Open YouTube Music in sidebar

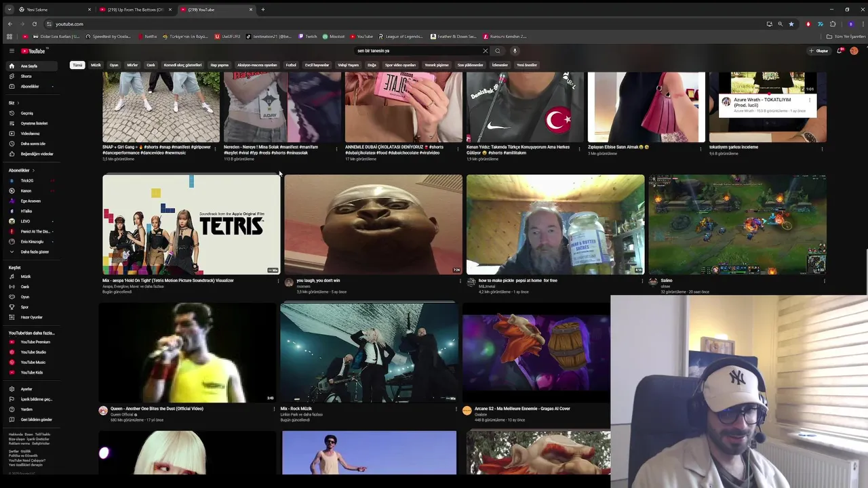pos(33,362)
